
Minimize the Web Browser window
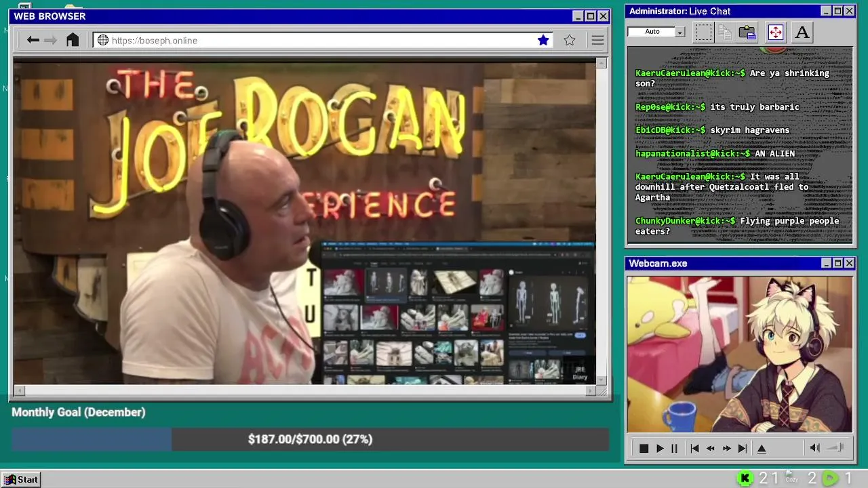(x=578, y=16)
